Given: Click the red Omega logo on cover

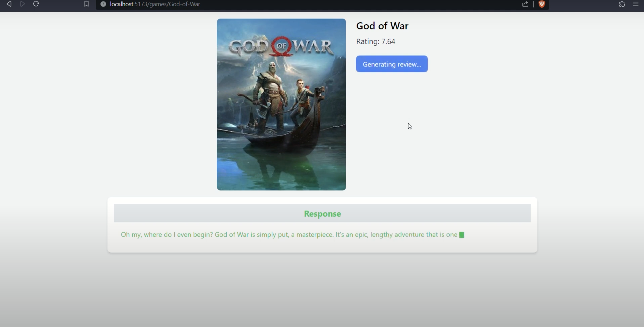Looking at the screenshot, I should (x=281, y=46).
